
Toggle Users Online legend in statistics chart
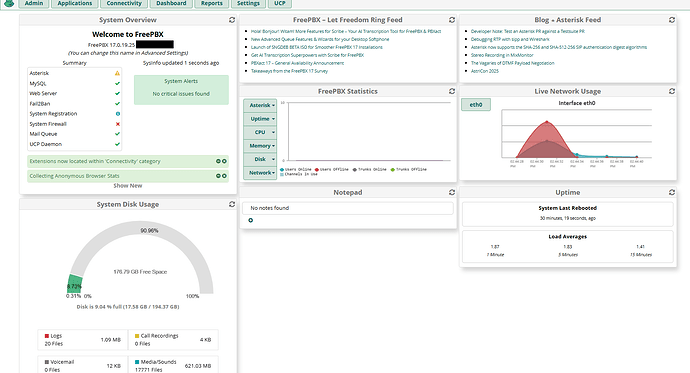296,169
